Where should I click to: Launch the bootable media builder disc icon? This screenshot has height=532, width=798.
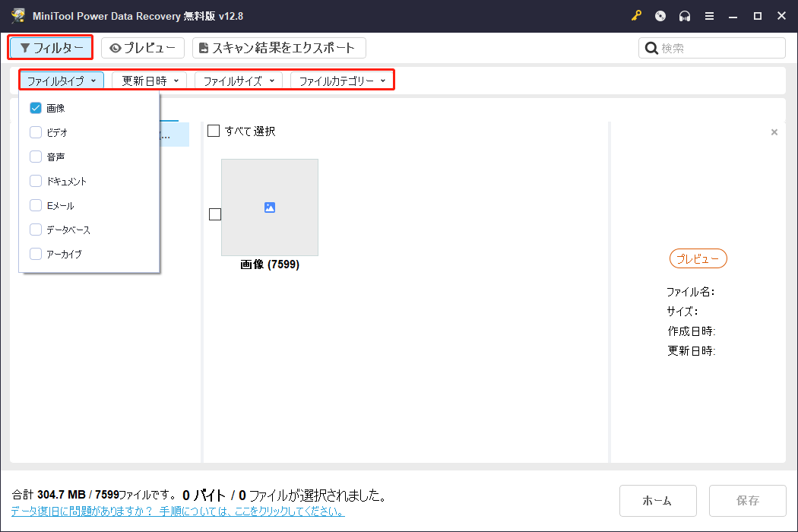click(660, 15)
